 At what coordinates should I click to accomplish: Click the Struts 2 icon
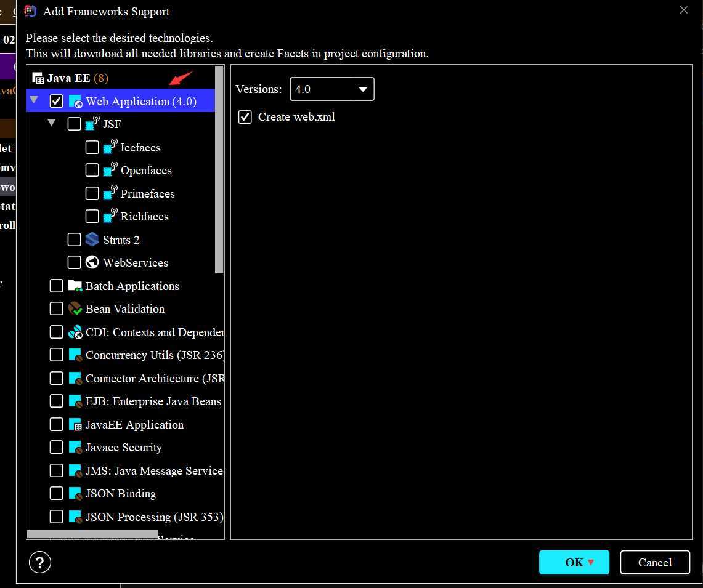pos(92,240)
